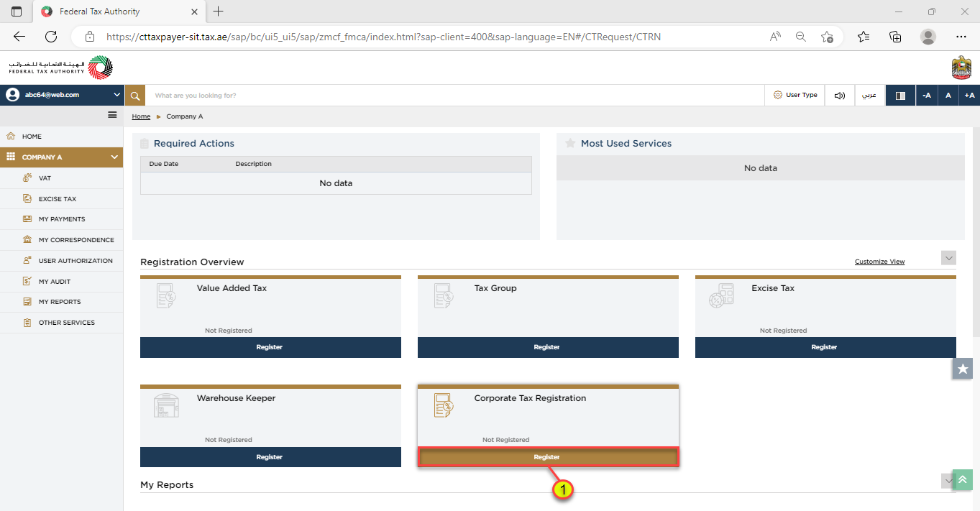Open MY PAYMENTS in the sidebar
This screenshot has width=980, height=511.
pyautogui.click(x=61, y=218)
